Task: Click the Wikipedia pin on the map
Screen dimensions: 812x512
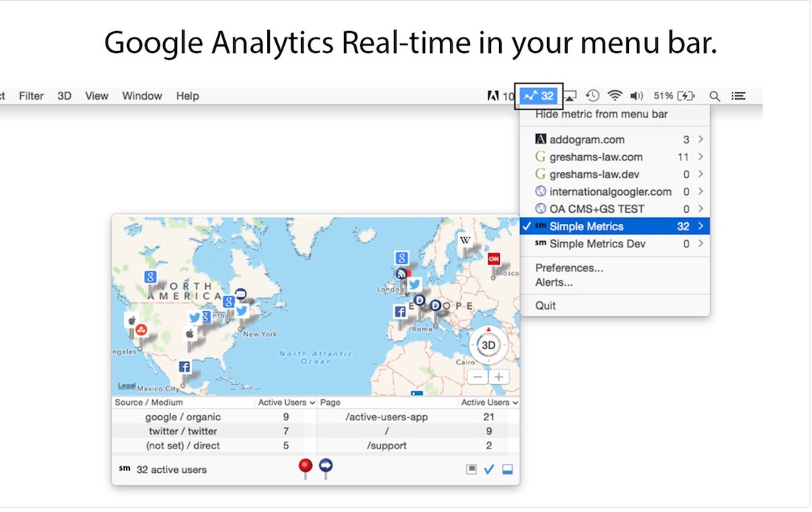Action: [465, 240]
